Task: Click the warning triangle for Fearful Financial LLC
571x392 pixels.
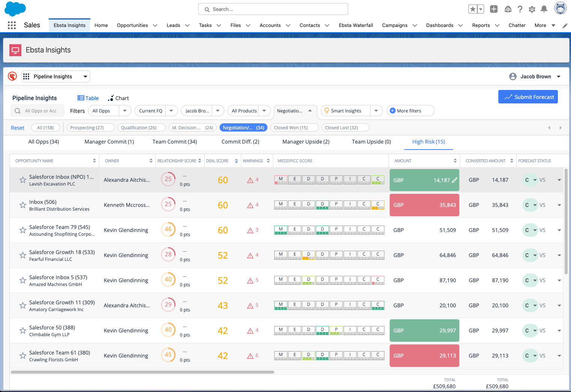Action: (250, 256)
